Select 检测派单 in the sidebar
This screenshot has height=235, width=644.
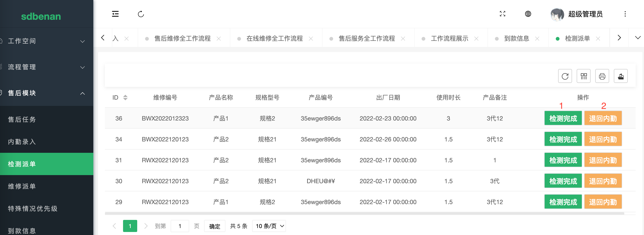click(x=46, y=164)
